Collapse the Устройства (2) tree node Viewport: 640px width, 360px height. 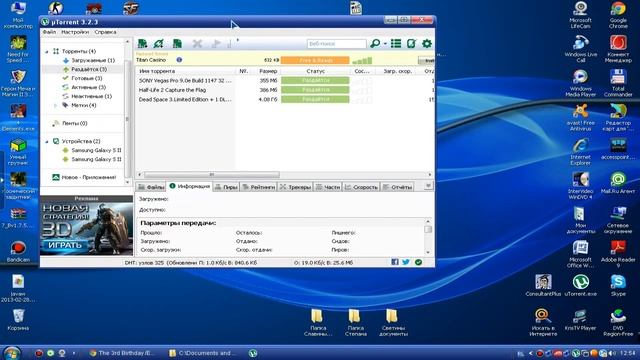[47, 141]
